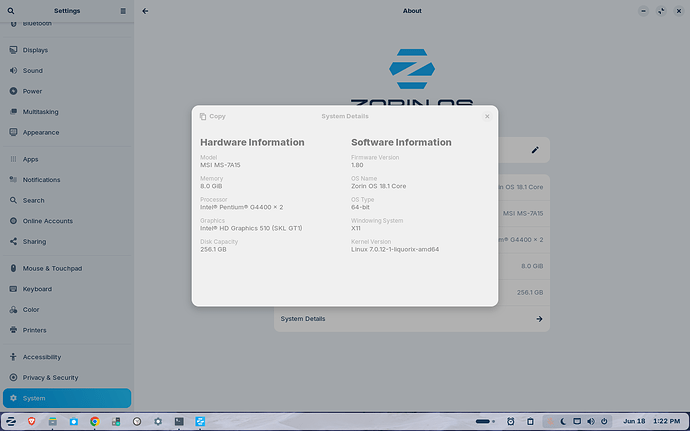690x431 pixels.
Task: Click the Intel Pentium G4400 × 2 text
Action: [242, 207]
